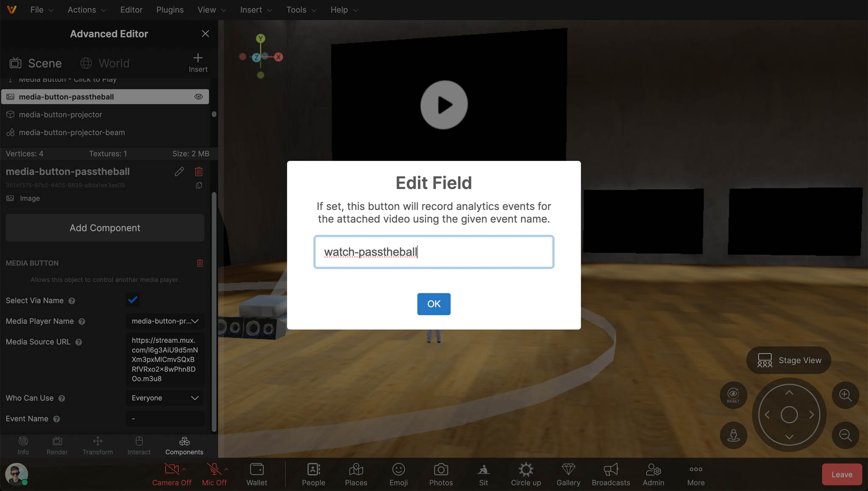Switch to the Info tab
868x491 pixels.
click(23, 446)
